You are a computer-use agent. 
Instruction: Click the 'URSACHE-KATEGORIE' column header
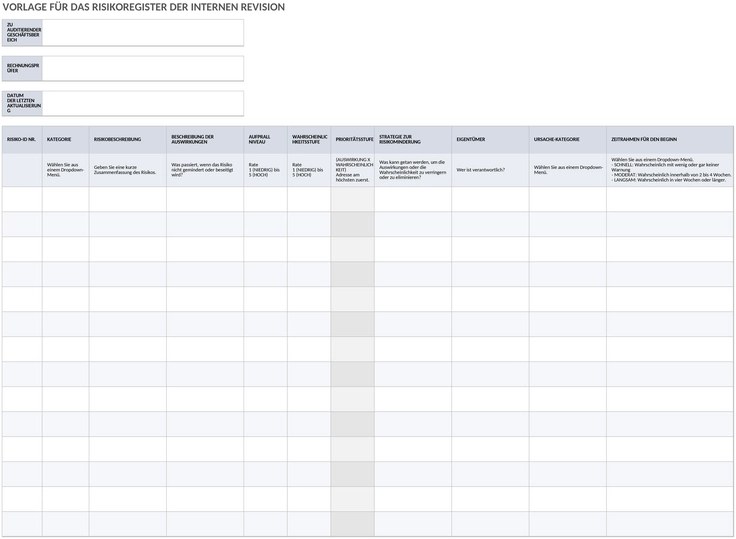click(567, 139)
